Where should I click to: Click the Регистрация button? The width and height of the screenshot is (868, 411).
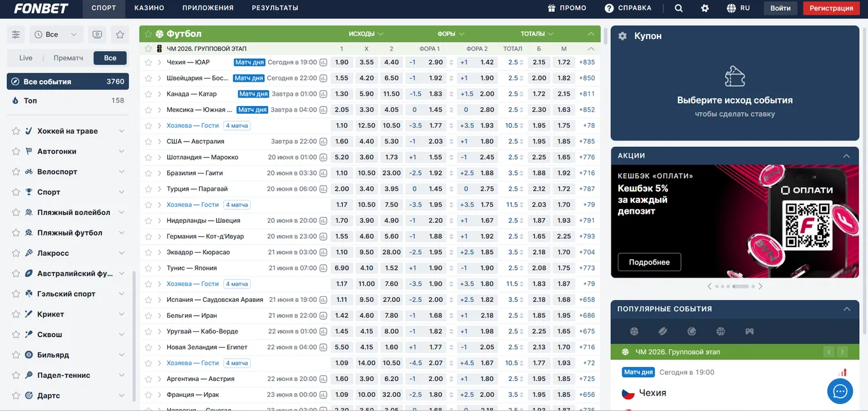point(831,8)
